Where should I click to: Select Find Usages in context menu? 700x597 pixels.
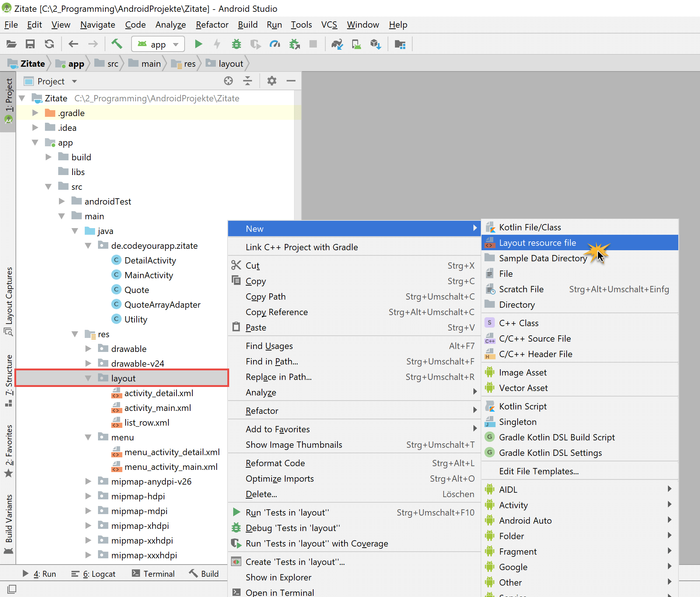[354, 346]
